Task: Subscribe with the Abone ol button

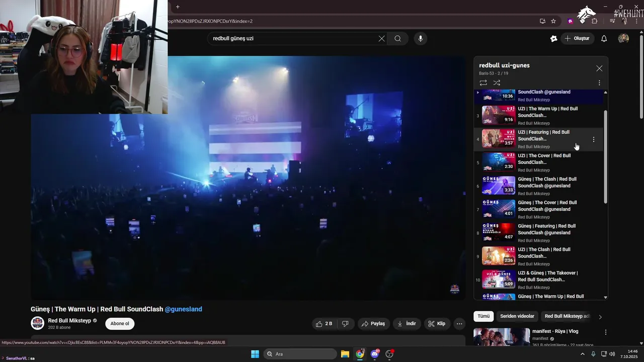Action: [x=120, y=324]
